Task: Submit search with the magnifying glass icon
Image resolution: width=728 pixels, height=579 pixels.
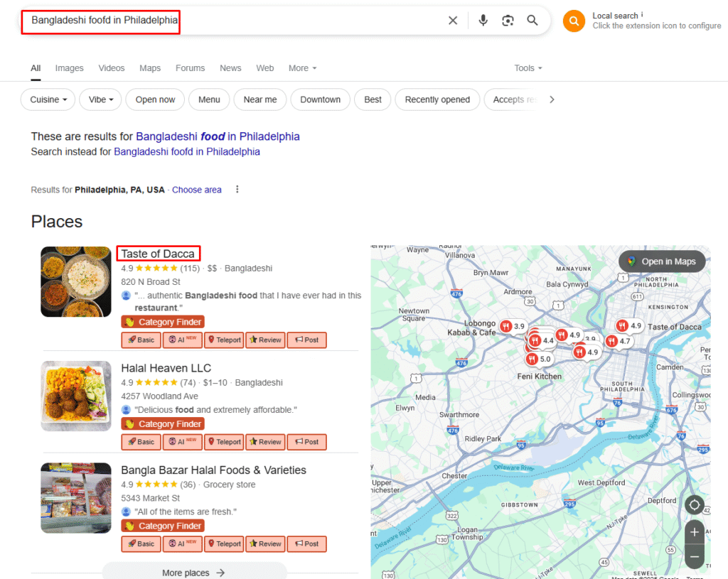Action: tap(532, 21)
